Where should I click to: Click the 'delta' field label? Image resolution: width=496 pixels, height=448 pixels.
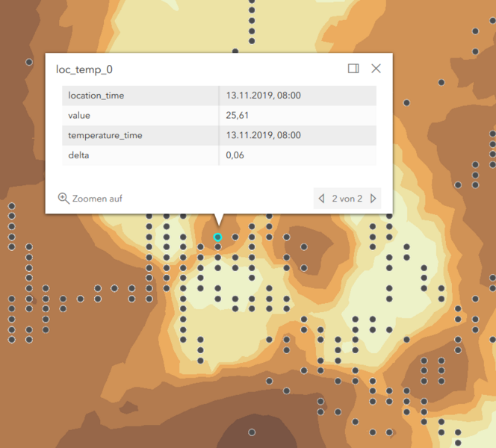click(78, 155)
